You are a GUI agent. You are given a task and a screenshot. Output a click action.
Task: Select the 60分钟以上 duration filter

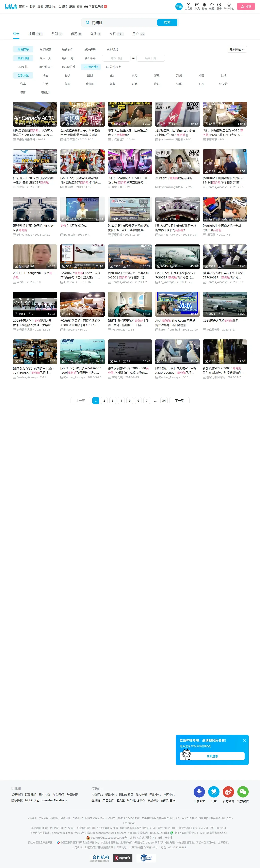[113, 67]
